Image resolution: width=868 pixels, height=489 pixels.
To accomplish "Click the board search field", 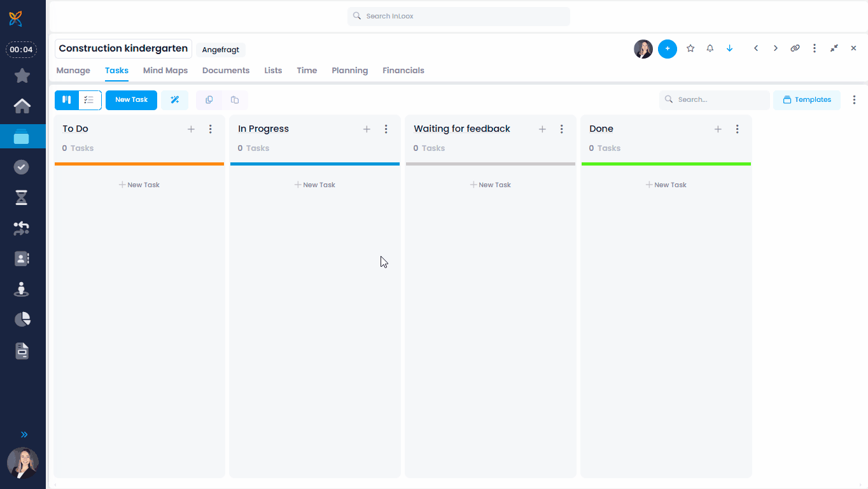I will 714,99.
